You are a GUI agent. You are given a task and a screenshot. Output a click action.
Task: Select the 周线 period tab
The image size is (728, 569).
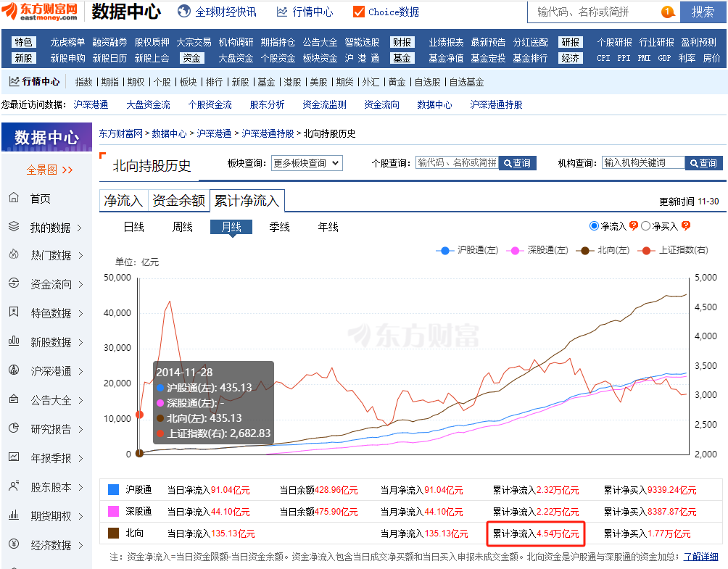[182, 227]
